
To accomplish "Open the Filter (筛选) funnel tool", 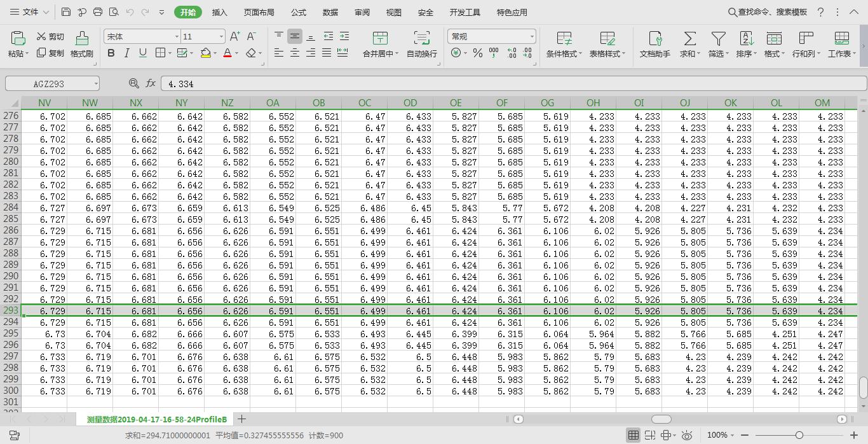I will [x=718, y=39].
